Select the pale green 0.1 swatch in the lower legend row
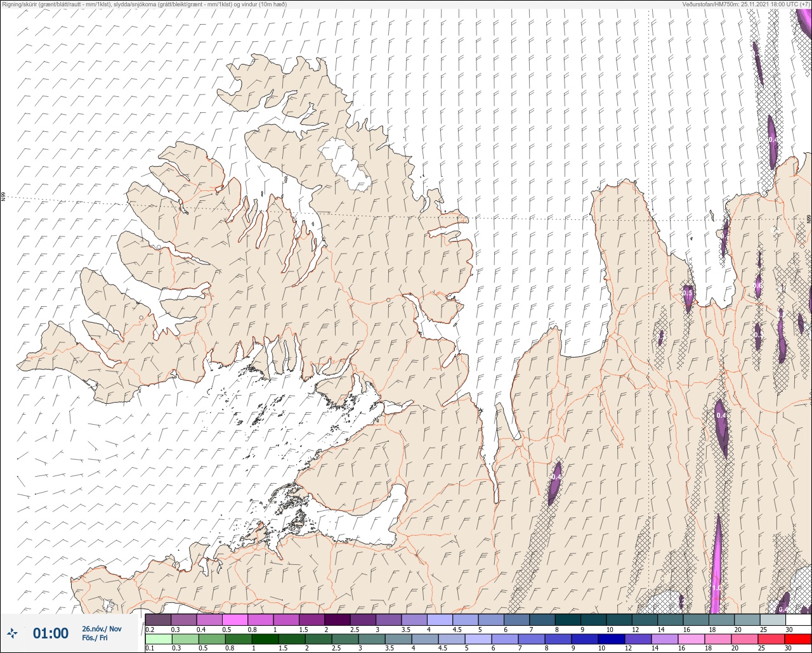 click(158, 639)
